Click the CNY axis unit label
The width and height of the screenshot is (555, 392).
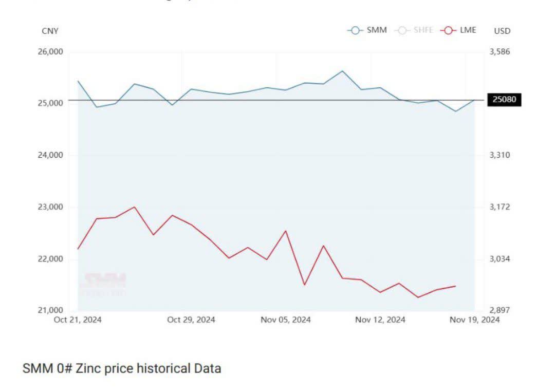coord(50,31)
